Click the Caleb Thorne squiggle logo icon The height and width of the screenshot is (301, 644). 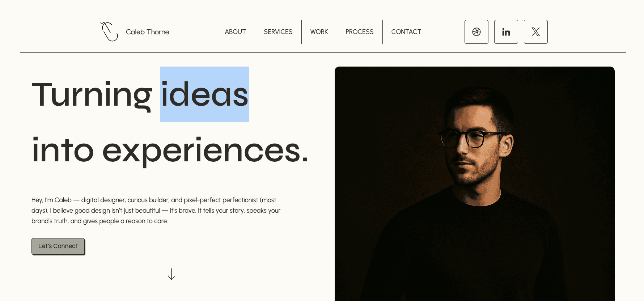tap(109, 32)
